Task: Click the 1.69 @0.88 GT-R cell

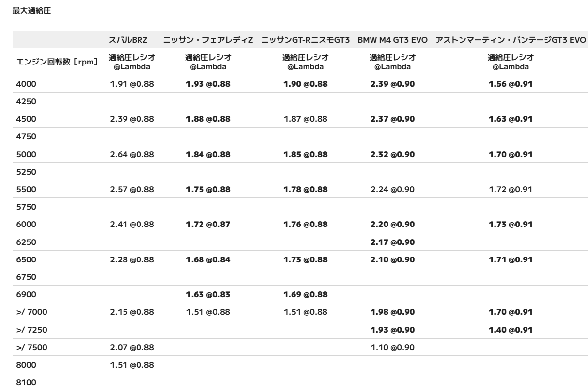Action: click(305, 294)
